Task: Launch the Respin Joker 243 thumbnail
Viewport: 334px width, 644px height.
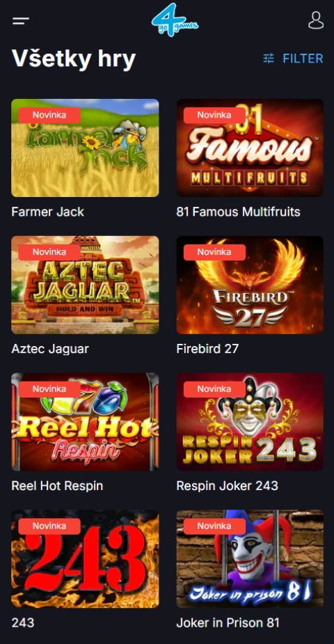Action: (x=250, y=421)
